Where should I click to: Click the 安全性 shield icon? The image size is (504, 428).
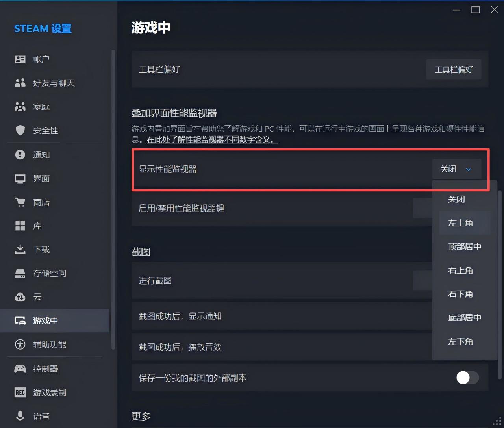(x=20, y=130)
